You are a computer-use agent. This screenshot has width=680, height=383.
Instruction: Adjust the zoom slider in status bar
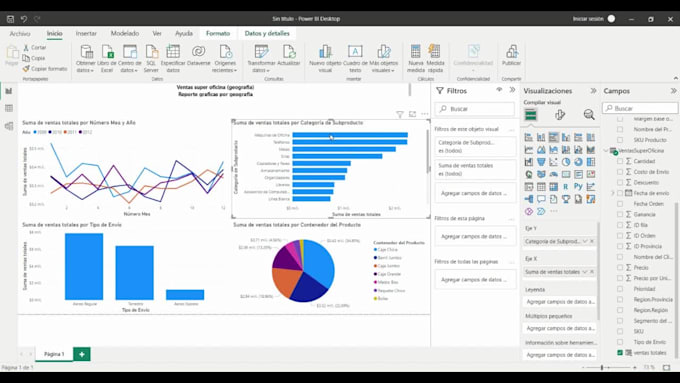602,367
